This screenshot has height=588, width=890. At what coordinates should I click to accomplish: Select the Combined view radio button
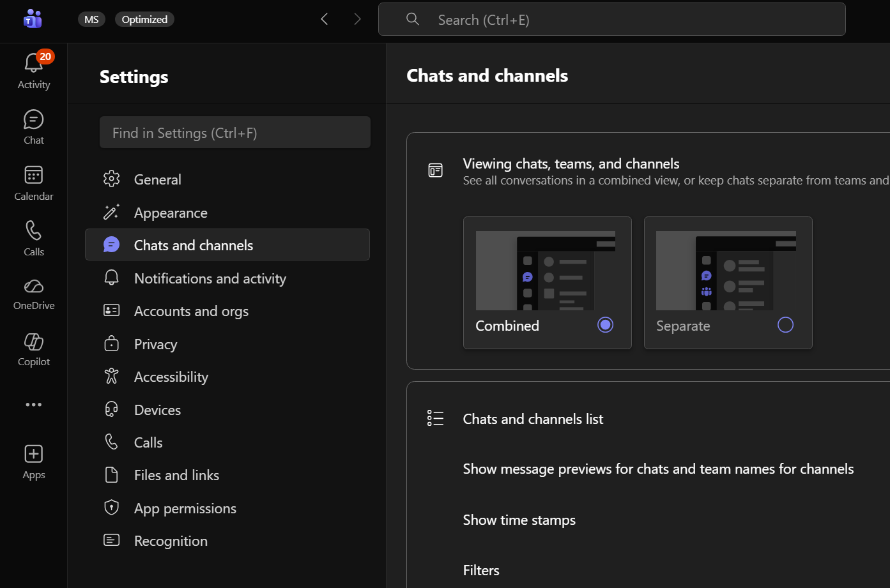coord(605,325)
